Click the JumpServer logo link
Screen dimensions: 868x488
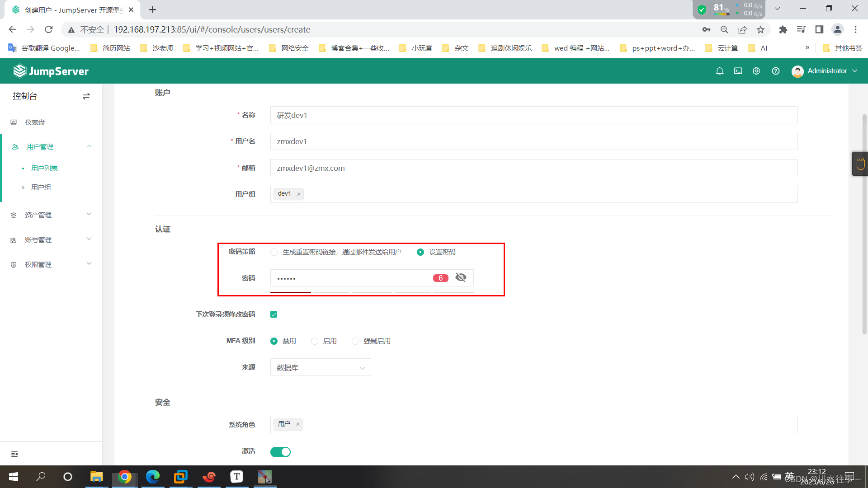click(x=51, y=71)
